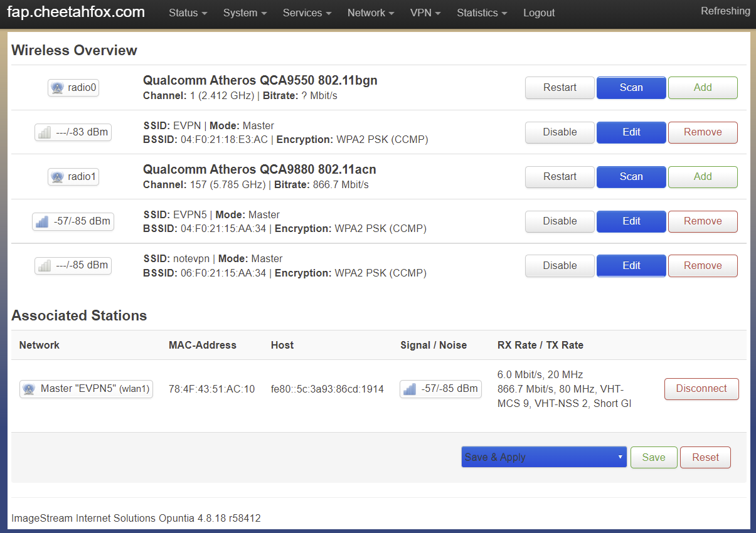This screenshot has height=533, width=756.
Task: Click EVPN signal bars icon showing ---/-83 dBm
Action: [44, 132]
